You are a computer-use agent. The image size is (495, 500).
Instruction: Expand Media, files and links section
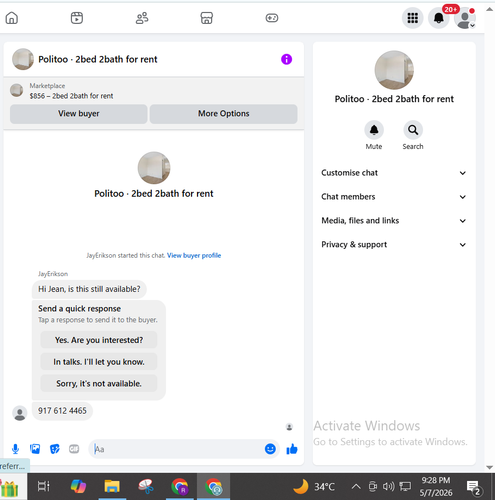394,221
